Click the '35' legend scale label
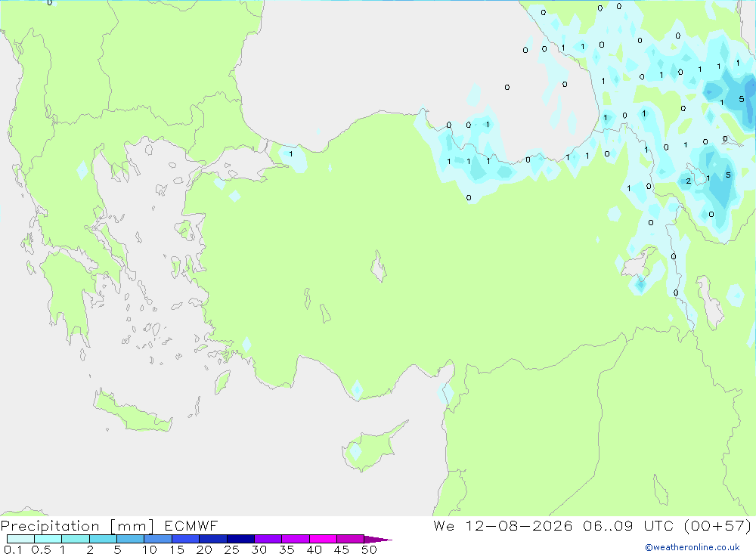The width and height of the screenshot is (756, 554). click(287, 549)
